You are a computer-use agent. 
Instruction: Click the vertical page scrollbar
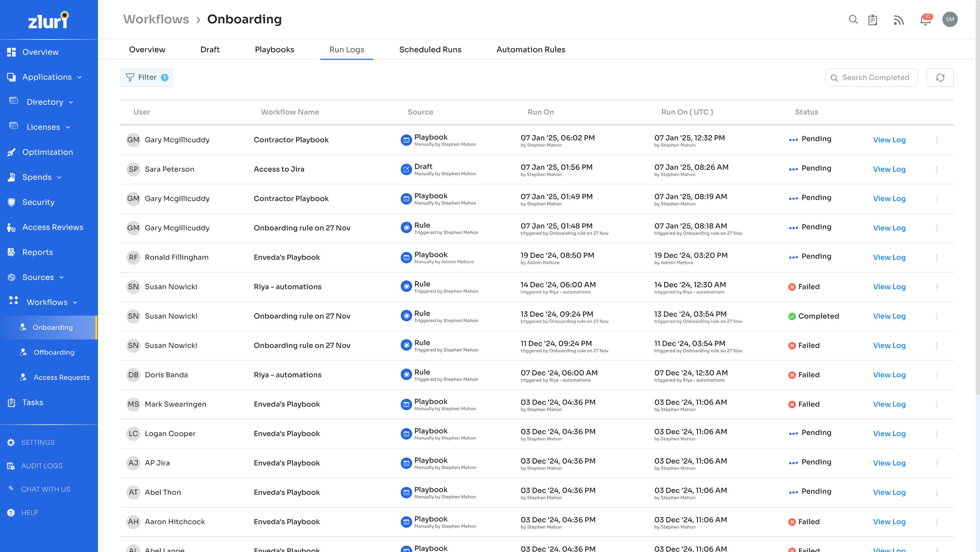pyautogui.click(x=977, y=191)
